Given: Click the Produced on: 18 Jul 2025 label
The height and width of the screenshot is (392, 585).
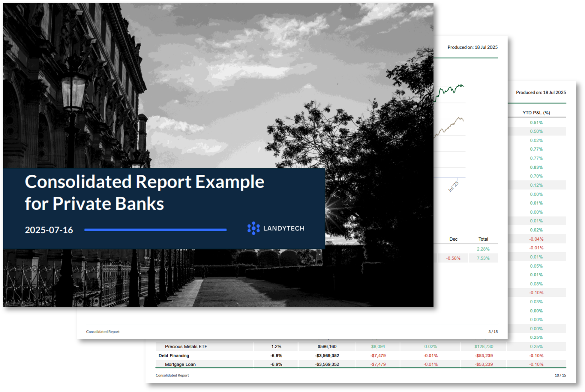Looking at the screenshot, I should 472,47.
